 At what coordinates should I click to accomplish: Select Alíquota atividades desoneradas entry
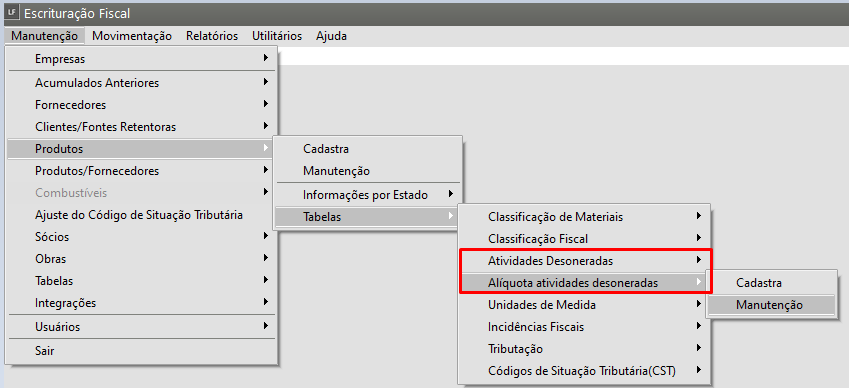pos(585,282)
